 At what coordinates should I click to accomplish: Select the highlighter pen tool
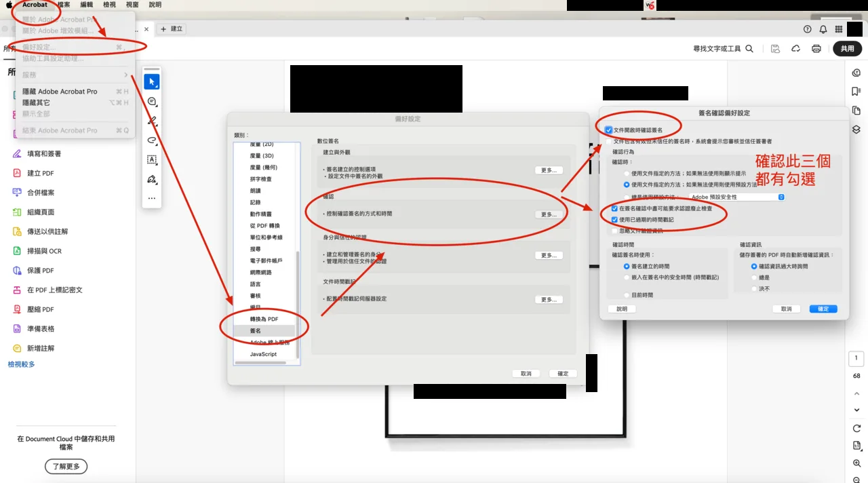[x=152, y=121]
